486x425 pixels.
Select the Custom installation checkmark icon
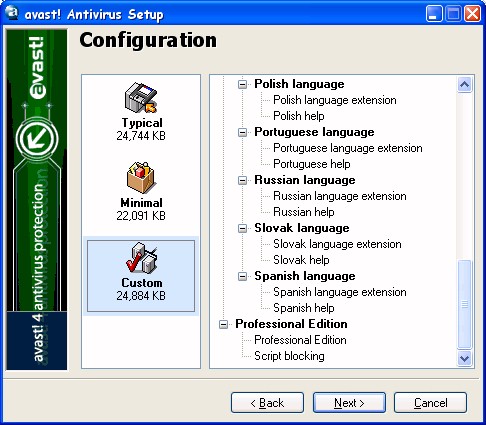[x=141, y=258]
